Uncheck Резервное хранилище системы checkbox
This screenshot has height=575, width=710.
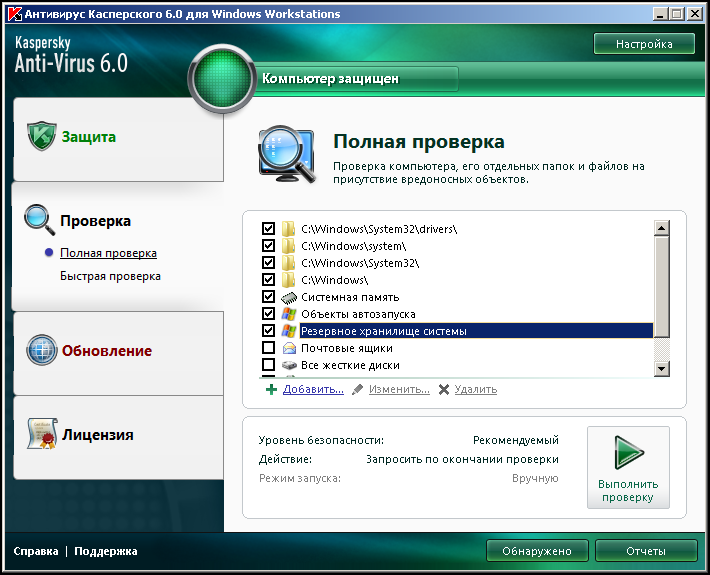point(268,331)
